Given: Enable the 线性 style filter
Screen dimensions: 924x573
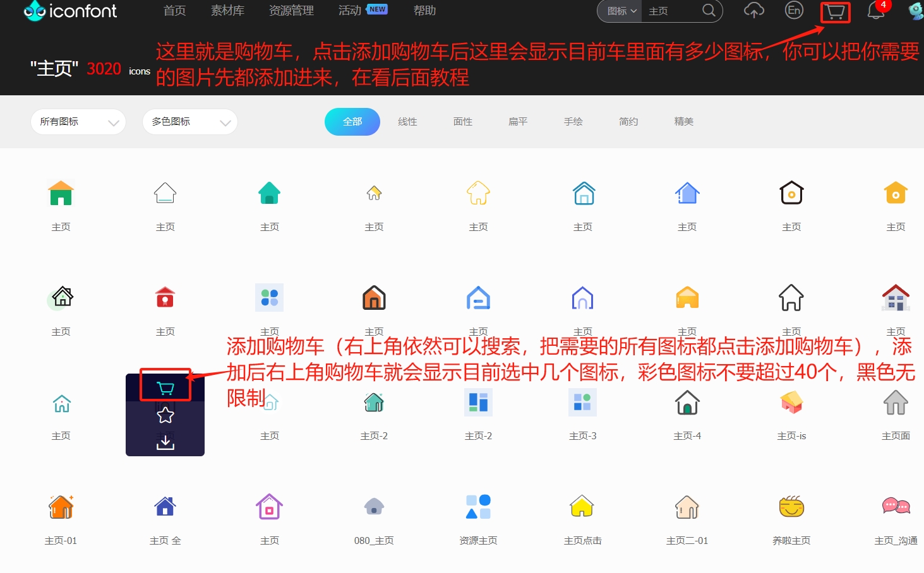Looking at the screenshot, I should 407,121.
